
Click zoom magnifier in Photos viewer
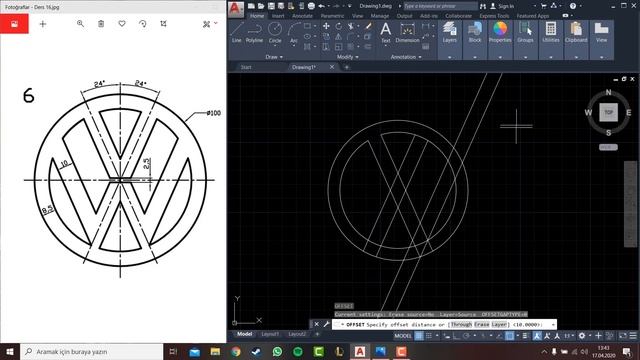[80, 24]
